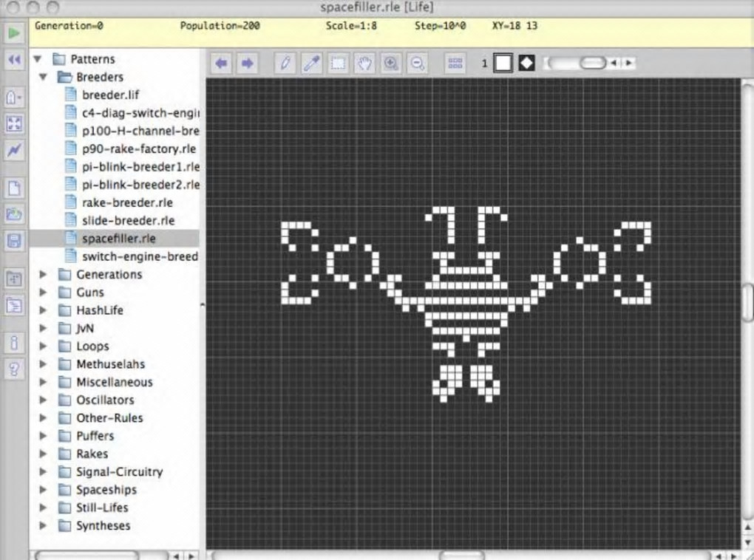Click the Step=10^0 status text

point(440,25)
